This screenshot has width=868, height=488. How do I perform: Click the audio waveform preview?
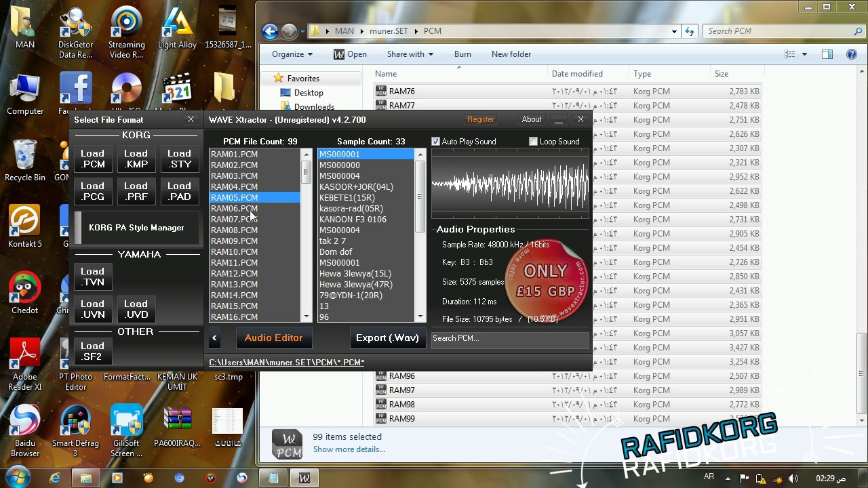[x=510, y=183]
